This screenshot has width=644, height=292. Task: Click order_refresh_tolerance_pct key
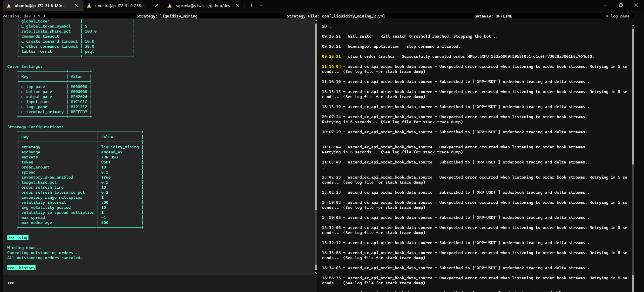tap(53, 192)
